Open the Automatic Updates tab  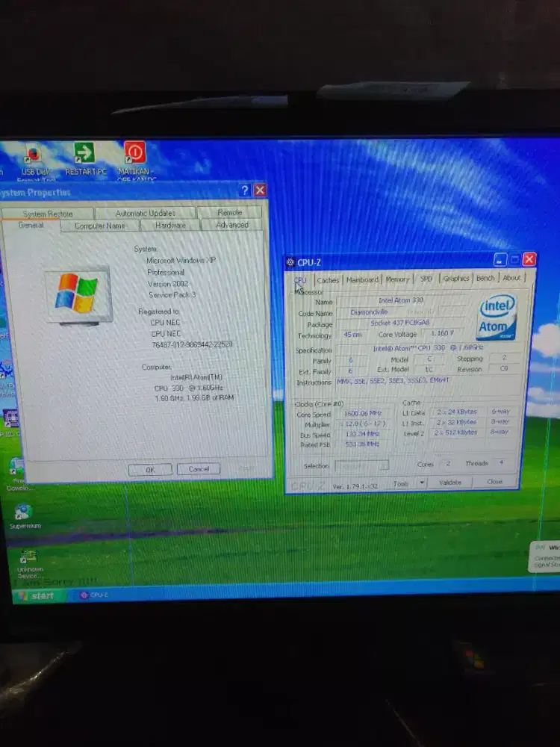[146, 213]
